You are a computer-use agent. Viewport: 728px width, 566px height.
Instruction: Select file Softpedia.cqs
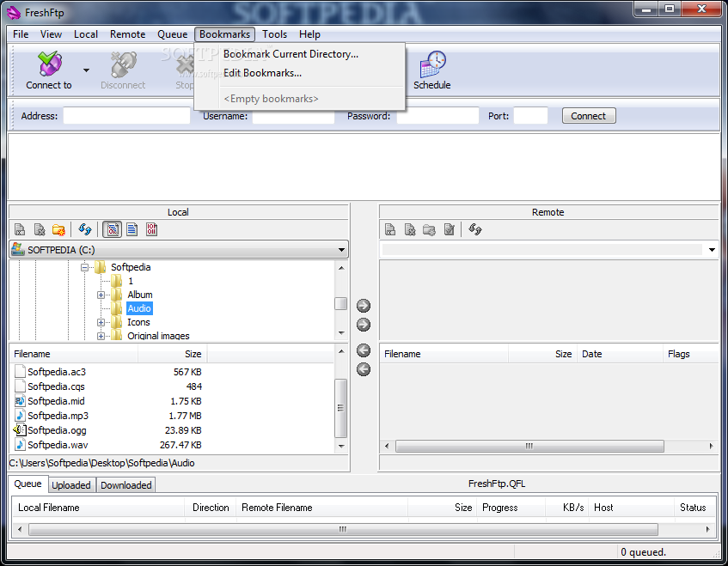pos(56,386)
